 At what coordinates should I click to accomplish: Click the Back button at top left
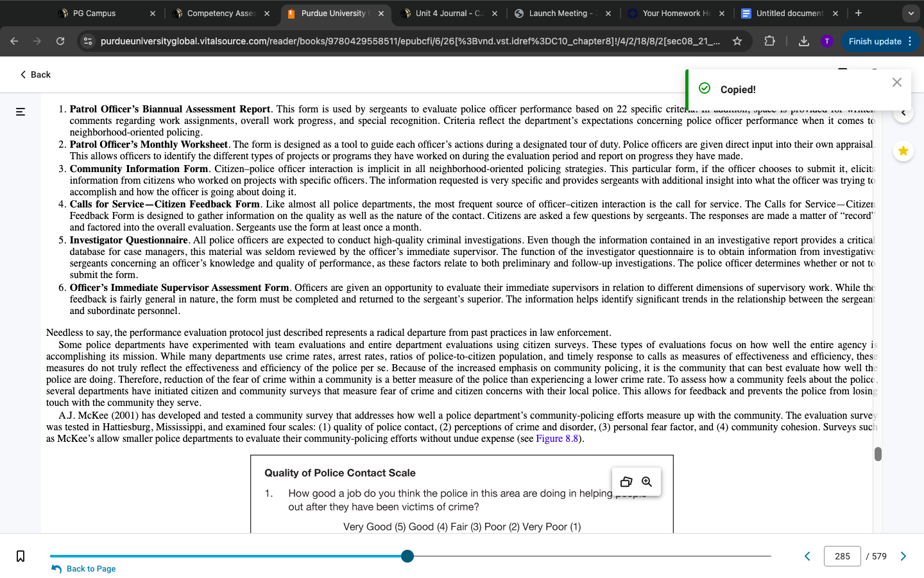tap(35, 74)
